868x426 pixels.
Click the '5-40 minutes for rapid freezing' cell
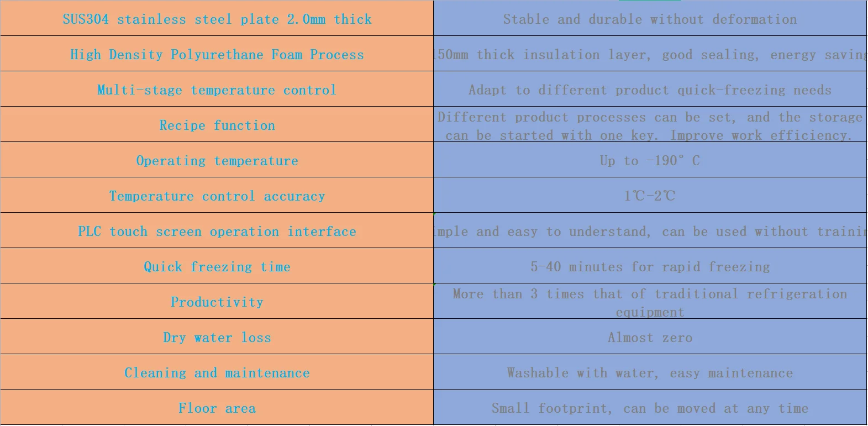[650, 266]
